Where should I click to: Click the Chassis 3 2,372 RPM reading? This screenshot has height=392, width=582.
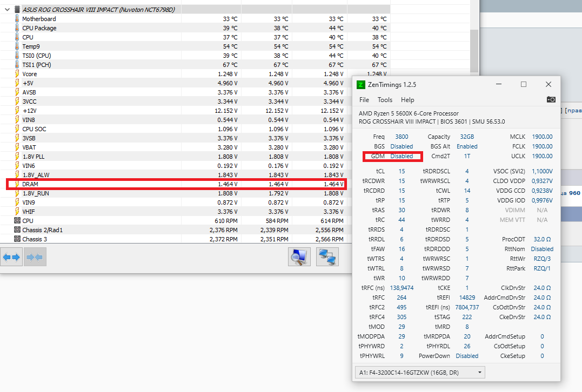point(223,239)
